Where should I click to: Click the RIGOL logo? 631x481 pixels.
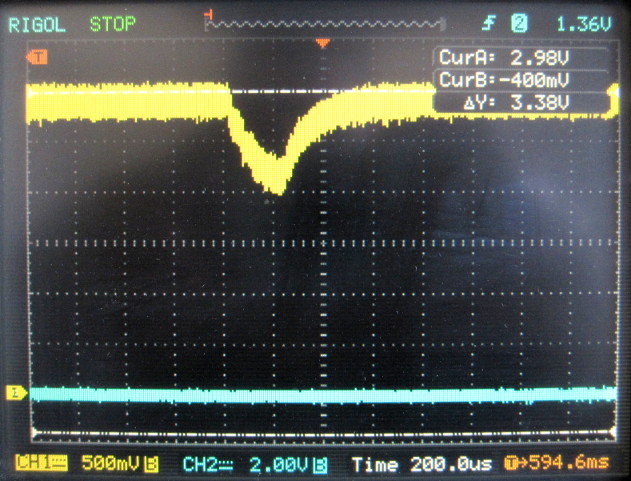click(x=37, y=22)
